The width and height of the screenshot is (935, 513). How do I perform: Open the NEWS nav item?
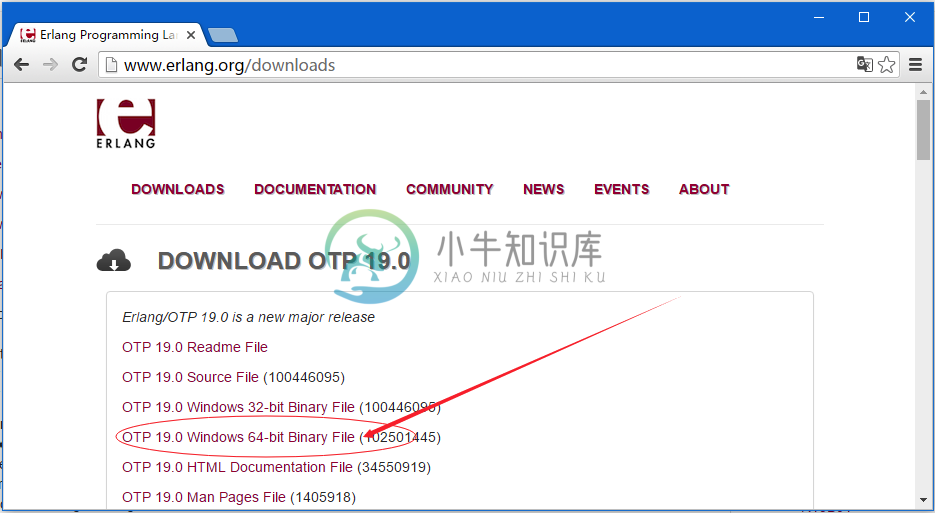point(544,189)
